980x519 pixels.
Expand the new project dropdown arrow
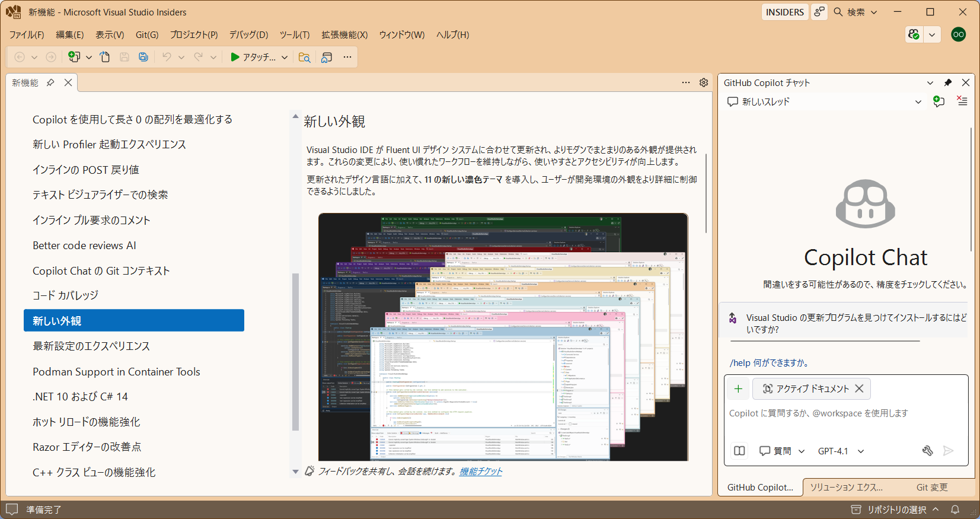point(89,57)
